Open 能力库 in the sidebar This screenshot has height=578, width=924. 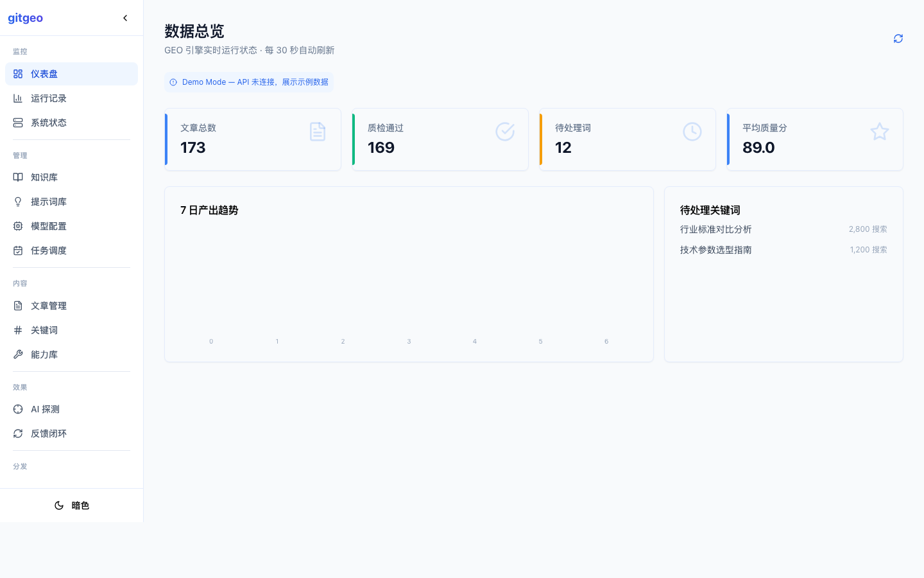tap(71, 355)
